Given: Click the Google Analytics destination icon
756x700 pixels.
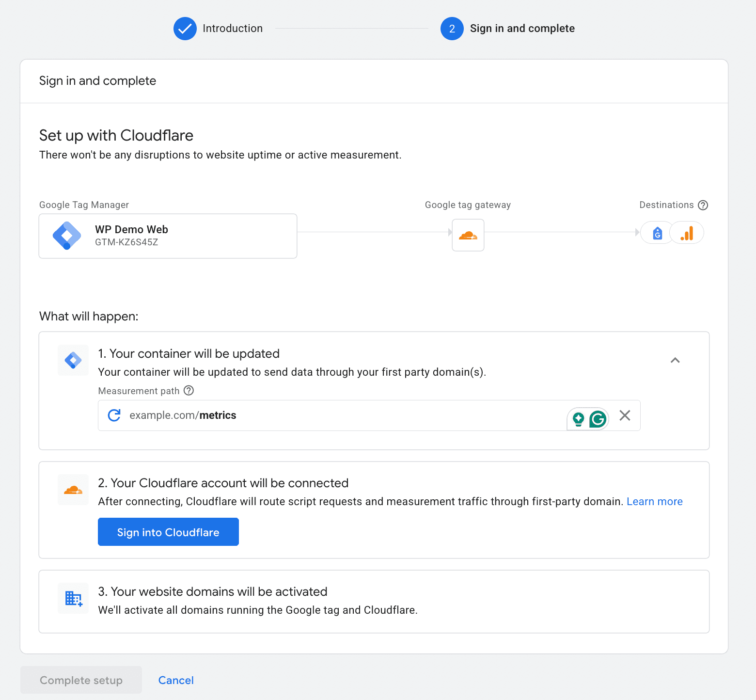Looking at the screenshot, I should point(687,233).
